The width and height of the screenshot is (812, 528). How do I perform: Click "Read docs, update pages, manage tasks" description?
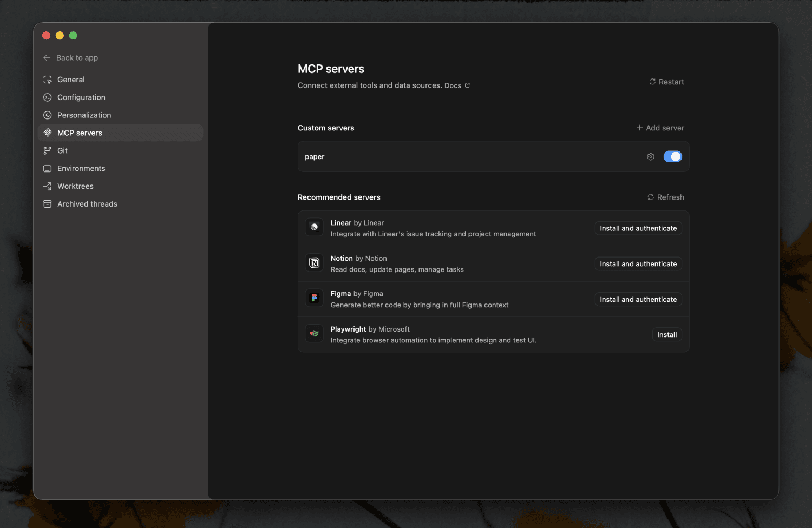coord(397,269)
